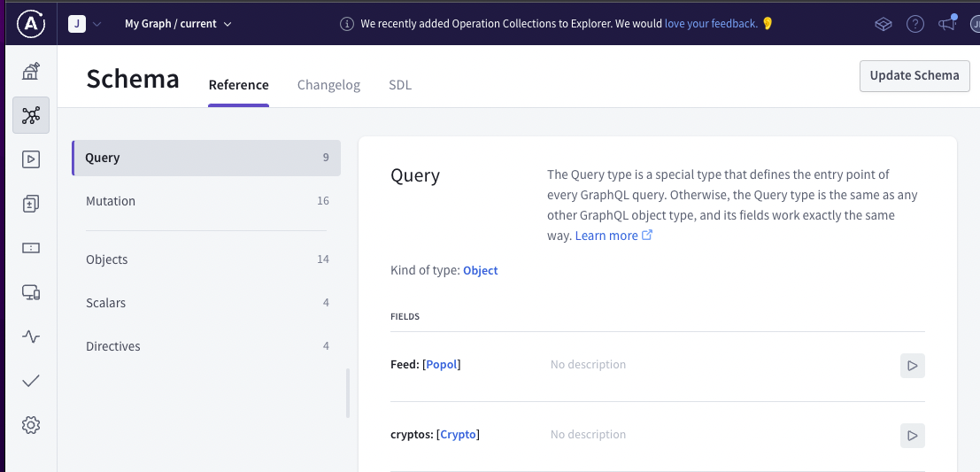Click the Update Schema button
Screen dimensions: 980x472
click(x=914, y=75)
